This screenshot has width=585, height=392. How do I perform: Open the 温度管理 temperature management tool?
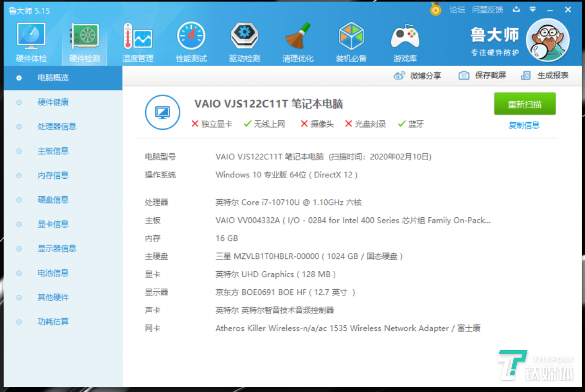(x=138, y=41)
